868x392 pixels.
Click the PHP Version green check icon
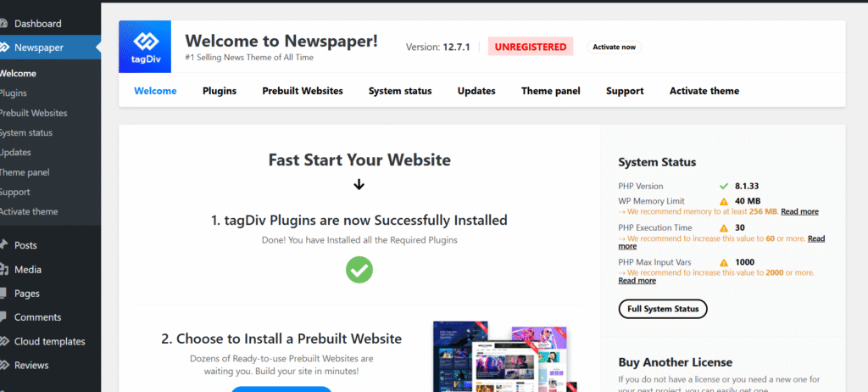(x=724, y=187)
